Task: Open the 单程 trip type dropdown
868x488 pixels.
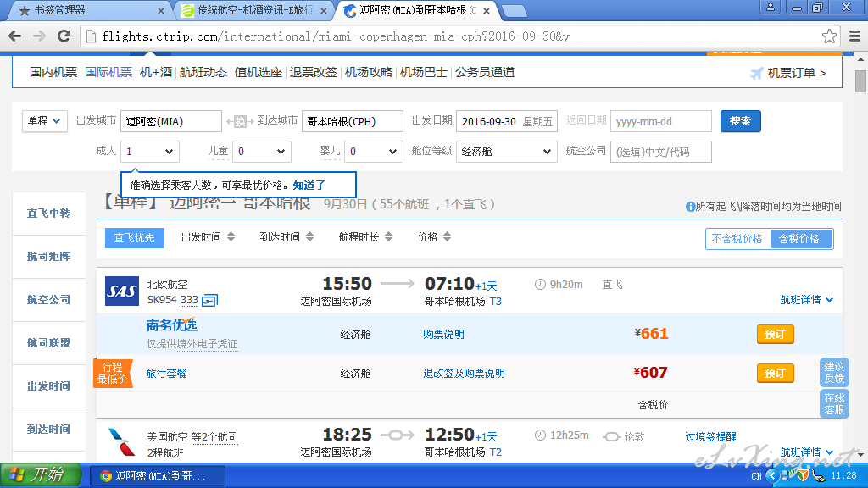Action: pos(44,120)
